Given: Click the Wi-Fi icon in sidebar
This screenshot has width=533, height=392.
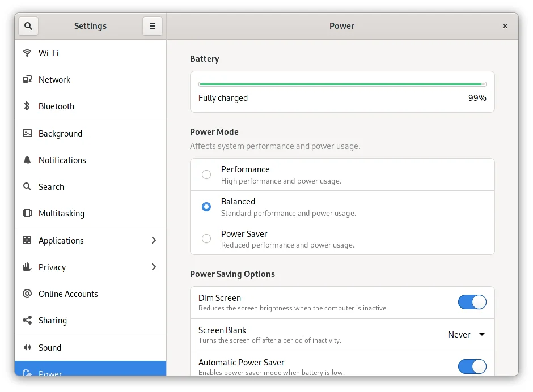Looking at the screenshot, I should click(27, 53).
